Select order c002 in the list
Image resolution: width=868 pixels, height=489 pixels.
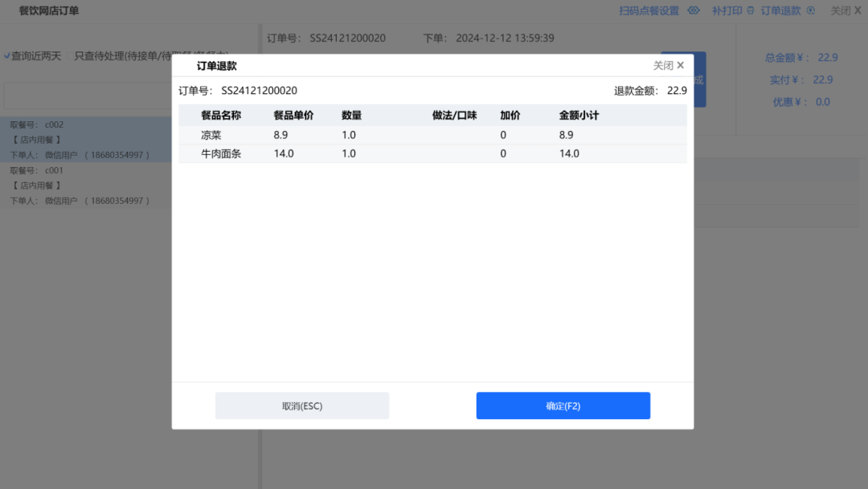(x=86, y=140)
